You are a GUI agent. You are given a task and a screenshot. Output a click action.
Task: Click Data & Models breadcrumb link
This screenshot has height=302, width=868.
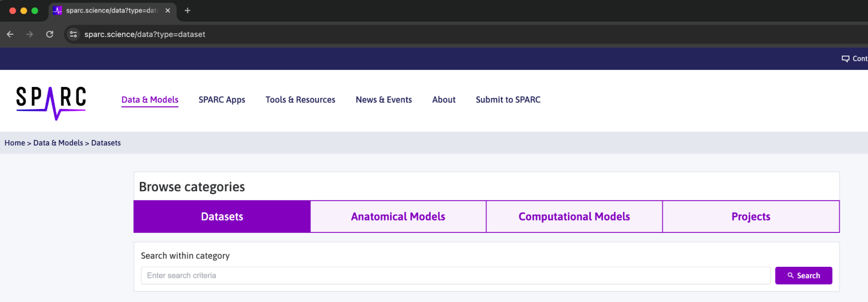coord(58,143)
